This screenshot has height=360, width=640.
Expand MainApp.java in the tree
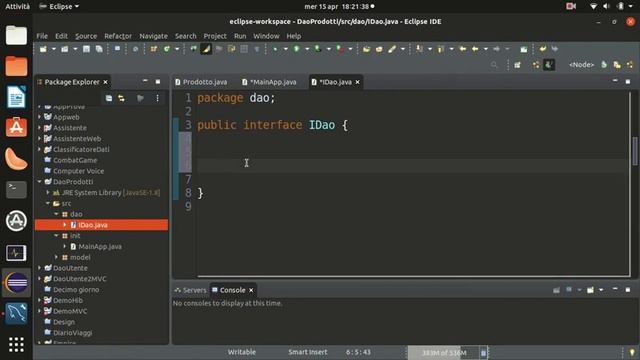pyautogui.click(x=64, y=247)
